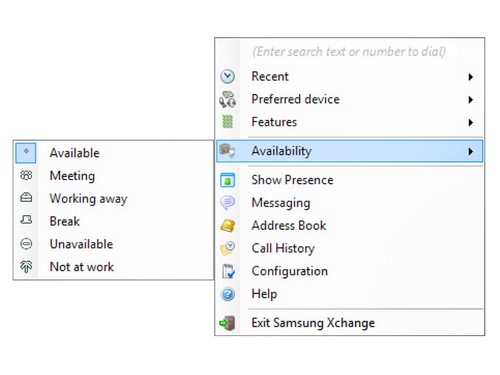This screenshot has height=375, width=500.
Task: Click the Call History clock icon
Action: point(228,248)
